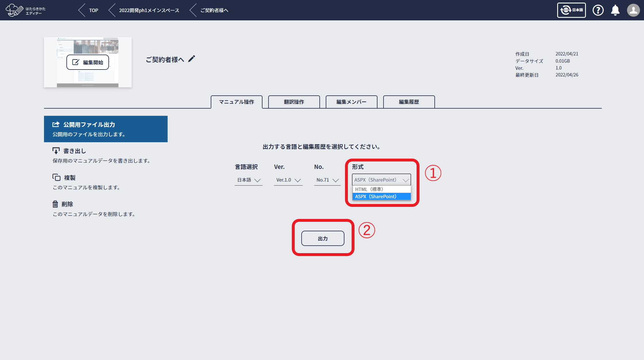Click the 編集開始 button on thumbnail
Image resolution: width=644 pixels, height=360 pixels.
pyautogui.click(x=88, y=62)
